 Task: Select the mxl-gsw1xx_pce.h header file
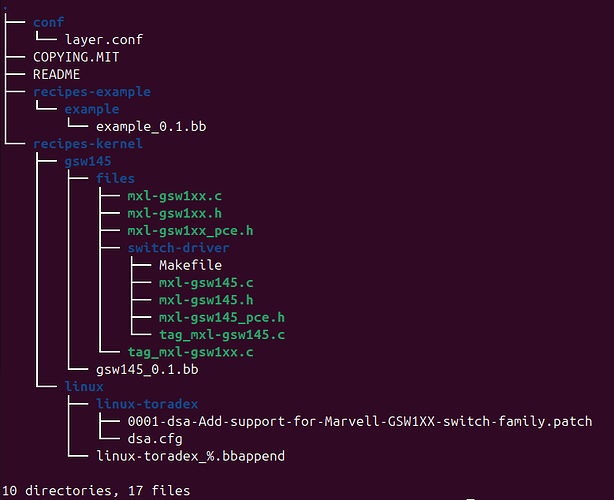(x=190, y=231)
